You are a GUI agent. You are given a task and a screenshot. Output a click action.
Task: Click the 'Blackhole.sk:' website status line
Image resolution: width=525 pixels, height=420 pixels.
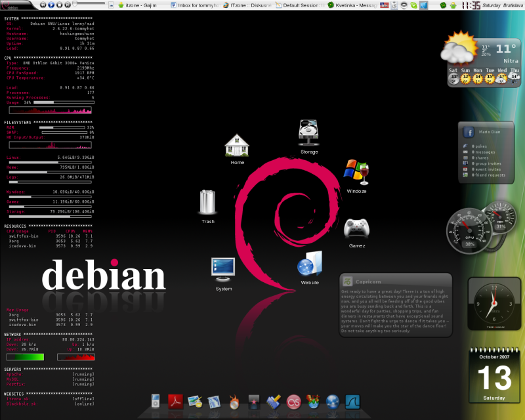coord(51,404)
